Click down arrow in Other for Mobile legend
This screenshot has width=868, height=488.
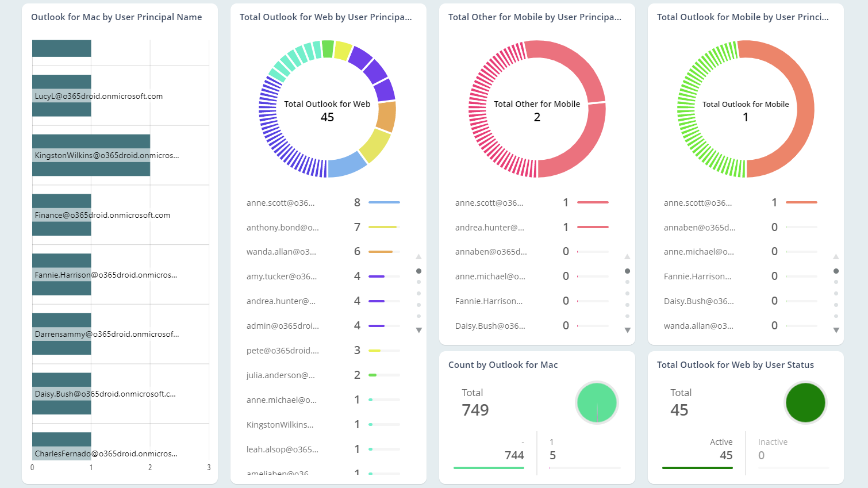tap(627, 330)
